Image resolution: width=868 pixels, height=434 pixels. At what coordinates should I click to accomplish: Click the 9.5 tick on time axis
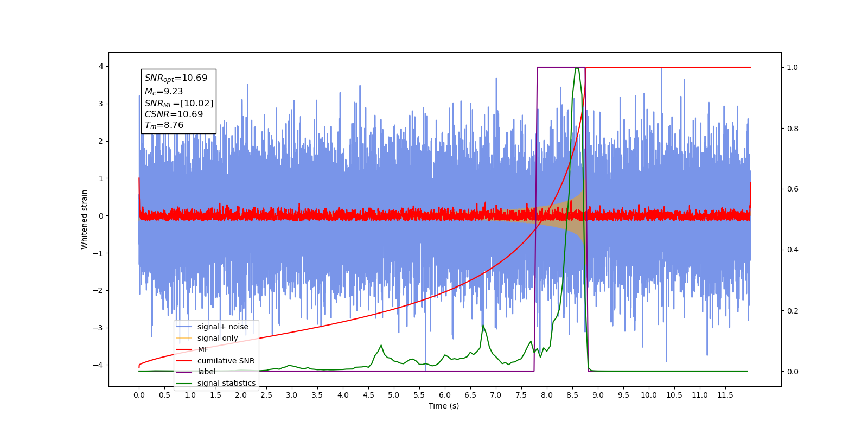pos(623,395)
